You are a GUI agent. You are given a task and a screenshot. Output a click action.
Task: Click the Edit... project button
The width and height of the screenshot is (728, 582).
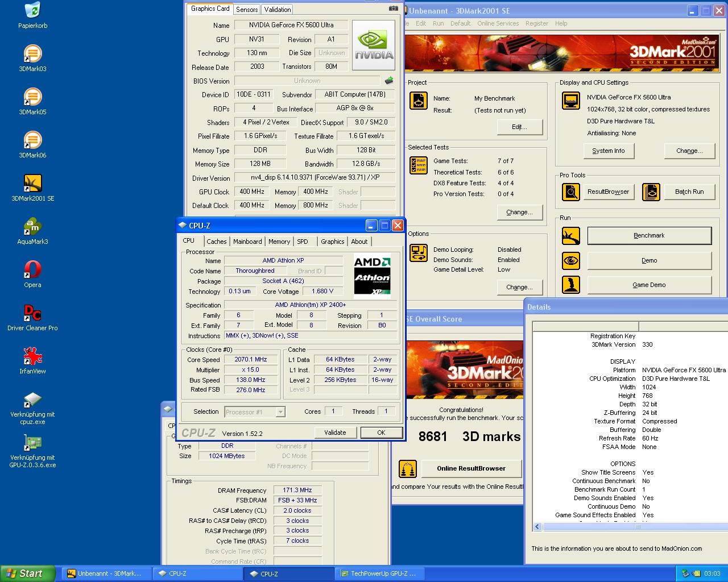pos(519,127)
